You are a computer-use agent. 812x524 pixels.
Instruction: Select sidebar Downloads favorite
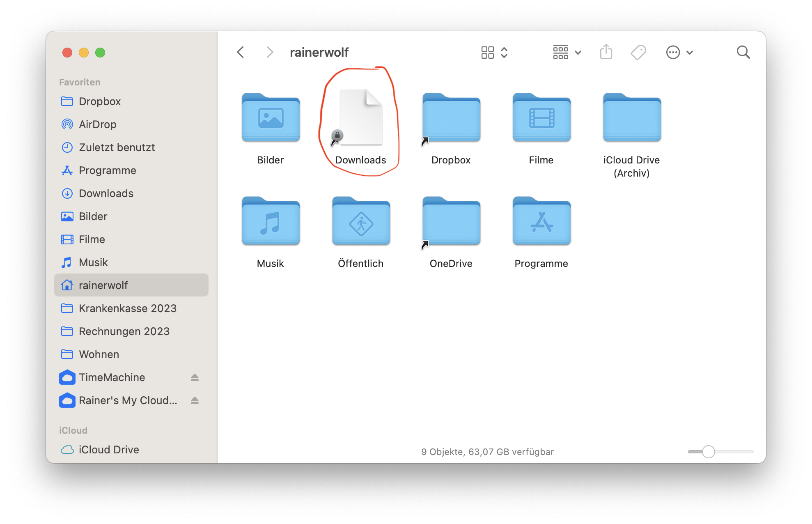106,193
